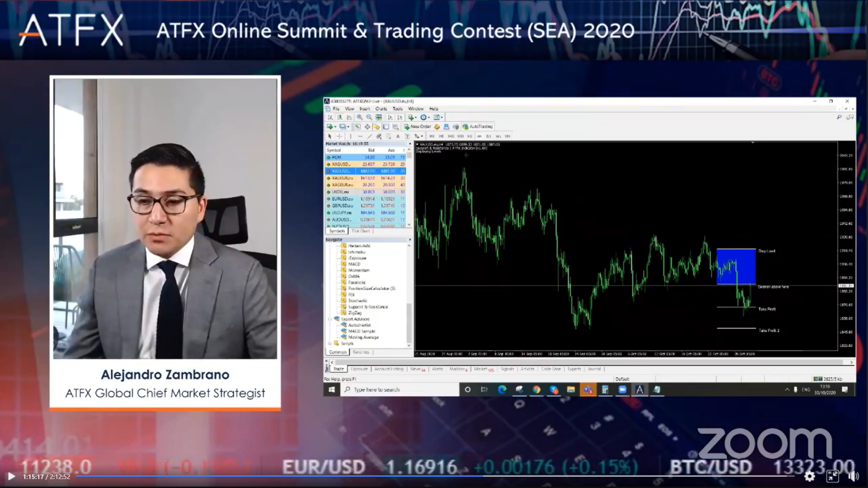868x488 pixels.
Task: Select the USDJPY row in Market Watch
Action: [x=366, y=213]
